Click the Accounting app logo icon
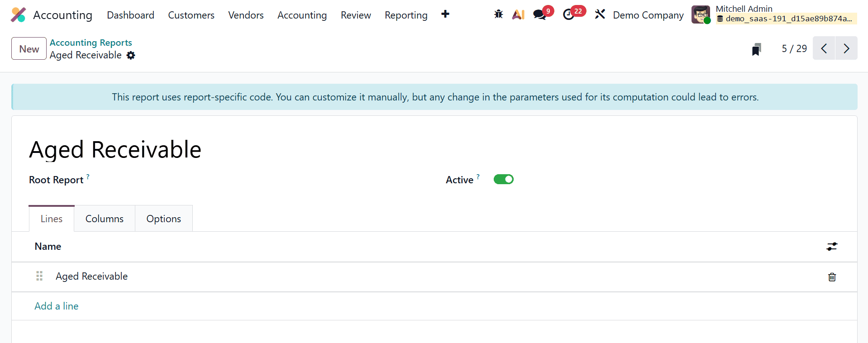This screenshot has height=343, width=868. (18, 15)
